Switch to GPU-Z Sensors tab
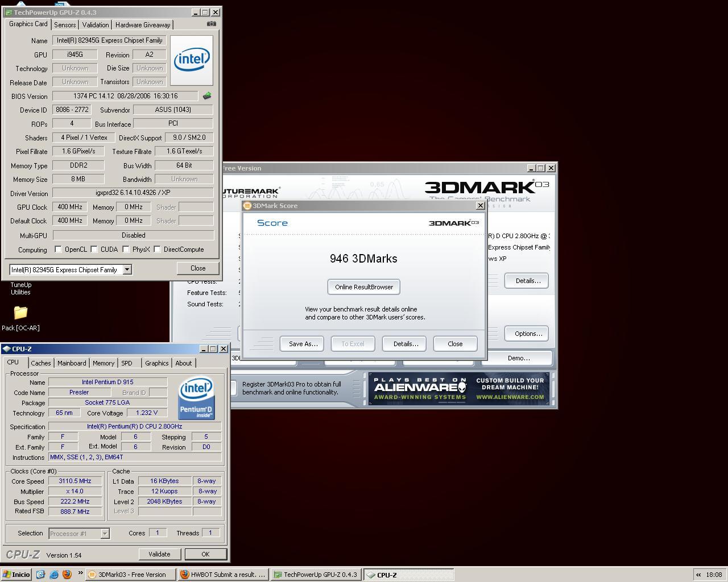Screen dimensions: 728x582 pyautogui.click(x=65, y=25)
